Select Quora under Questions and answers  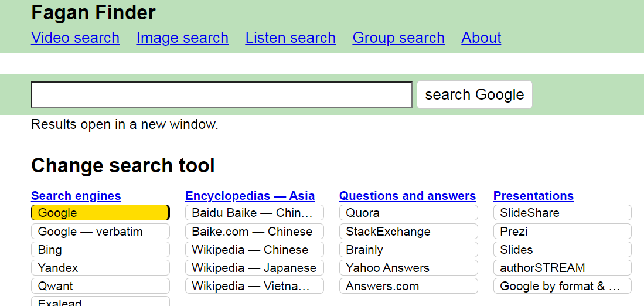pos(408,213)
